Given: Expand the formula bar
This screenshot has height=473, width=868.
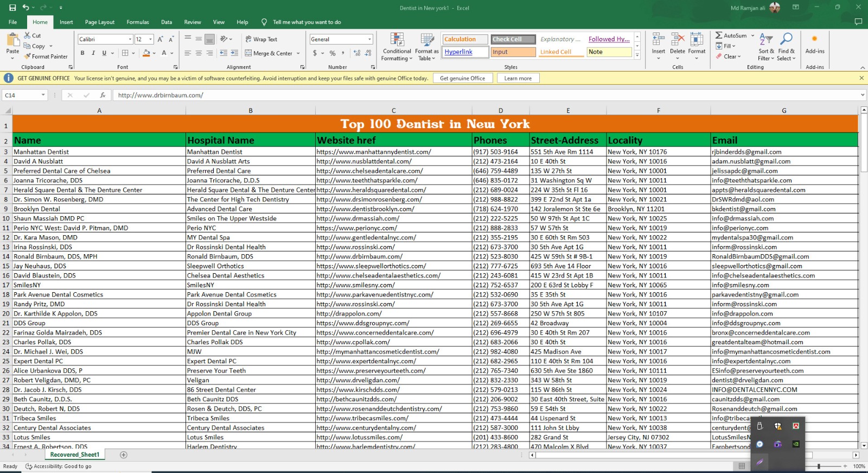Looking at the screenshot, I should 863,95.
